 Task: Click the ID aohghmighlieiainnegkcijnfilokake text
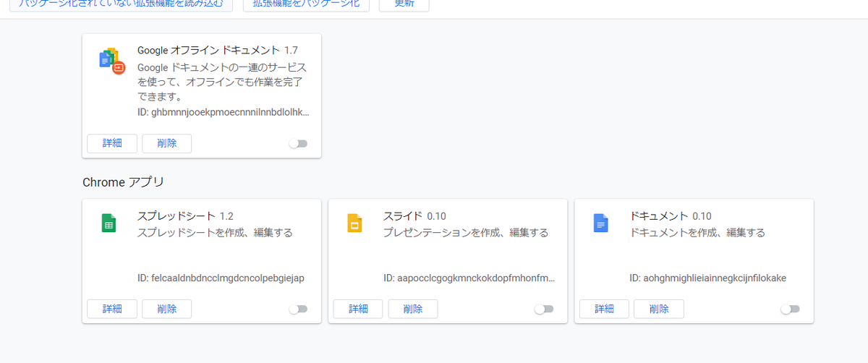(x=707, y=278)
